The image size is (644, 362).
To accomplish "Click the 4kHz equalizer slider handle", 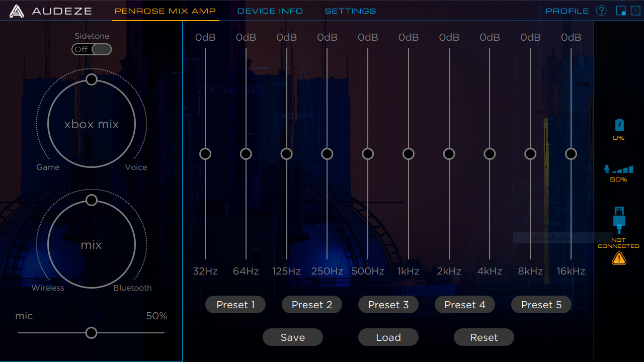I will click(490, 154).
